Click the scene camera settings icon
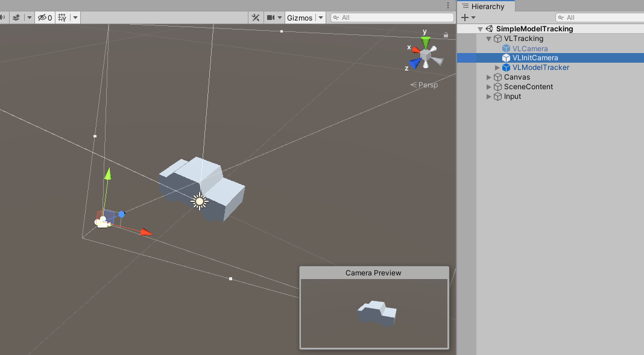The height and width of the screenshot is (355, 644). pos(271,17)
